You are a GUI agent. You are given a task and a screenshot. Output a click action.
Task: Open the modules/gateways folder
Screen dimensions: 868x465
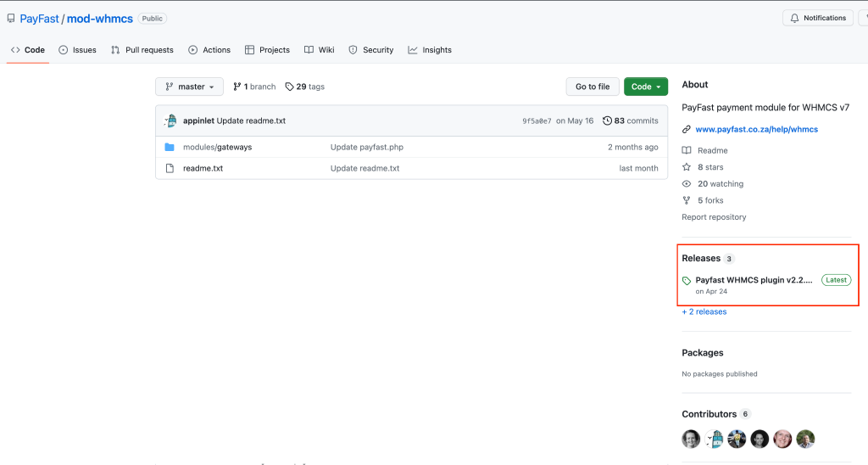[x=218, y=148]
